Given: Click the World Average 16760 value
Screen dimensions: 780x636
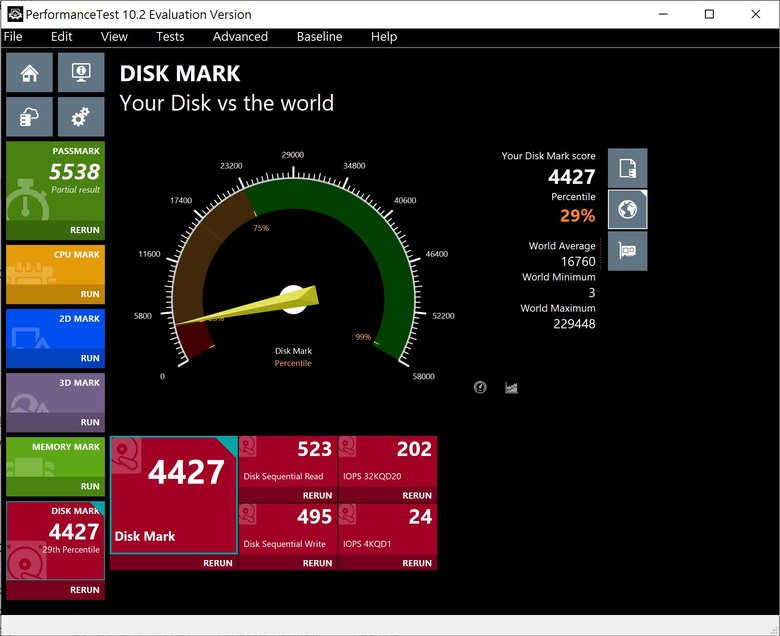Looking at the screenshot, I should [x=578, y=262].
